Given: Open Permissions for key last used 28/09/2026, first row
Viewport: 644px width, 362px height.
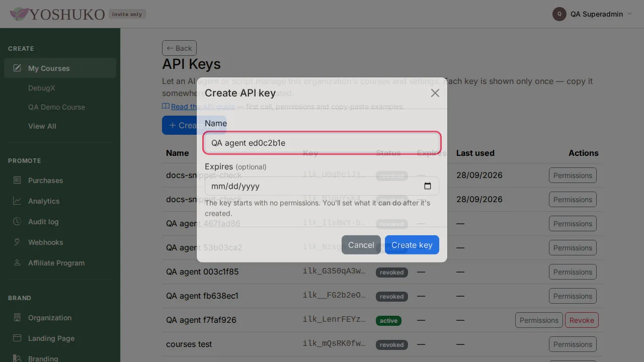Looking at the screenshot, I should [573, 175].
